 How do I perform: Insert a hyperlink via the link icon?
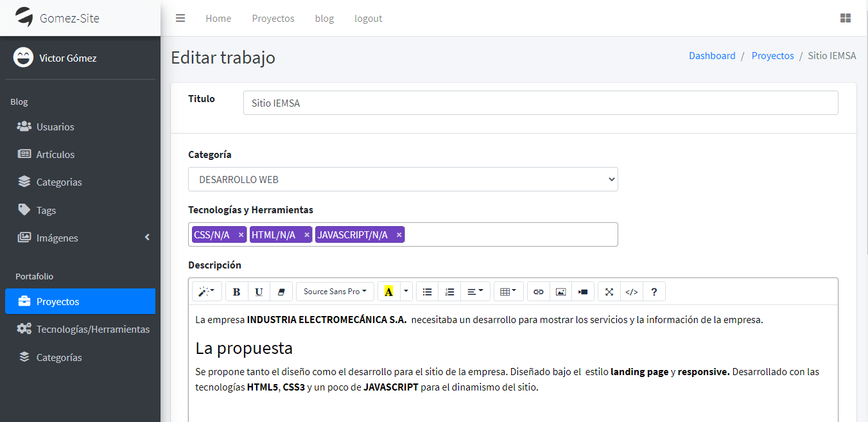[539, 292]
